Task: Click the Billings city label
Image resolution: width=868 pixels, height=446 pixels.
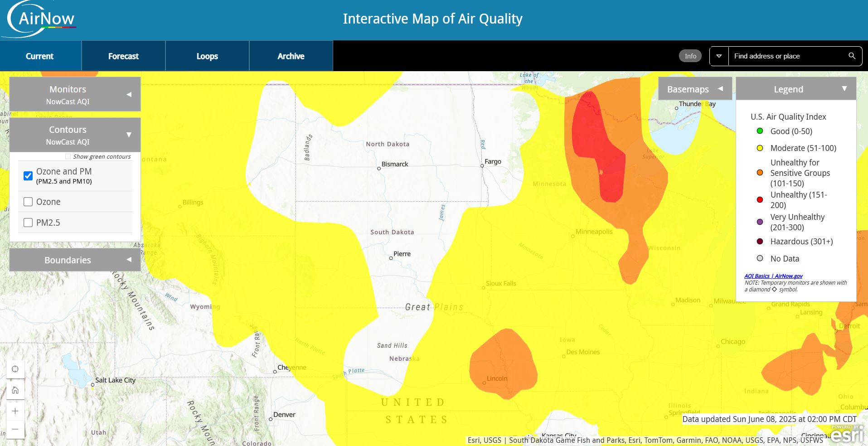Action: [x=193, y=203]
